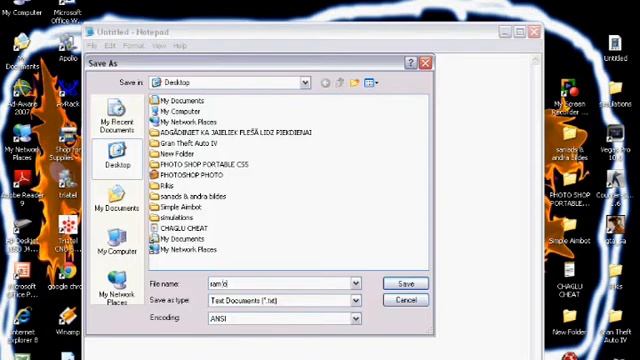Select first My Computer entry in list
The width and height of the screenshot is (640, 360).
[x=175, y=111]
